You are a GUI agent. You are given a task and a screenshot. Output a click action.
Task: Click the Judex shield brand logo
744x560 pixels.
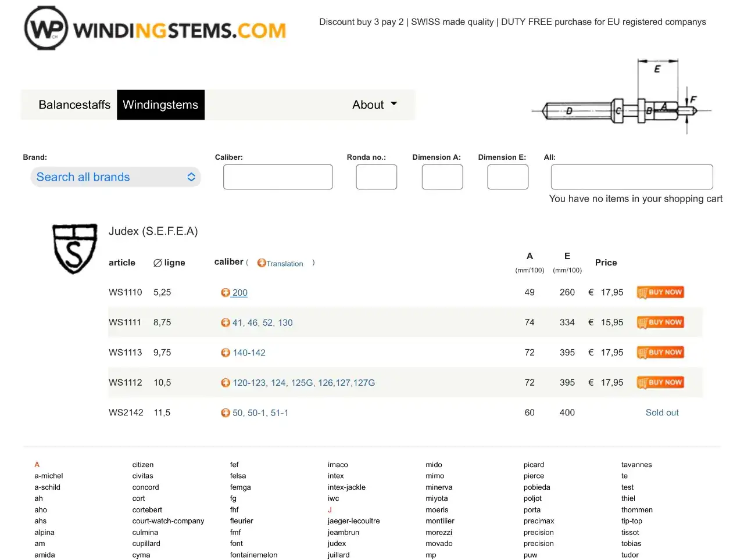pyautogui.click(x=74, y=249)
